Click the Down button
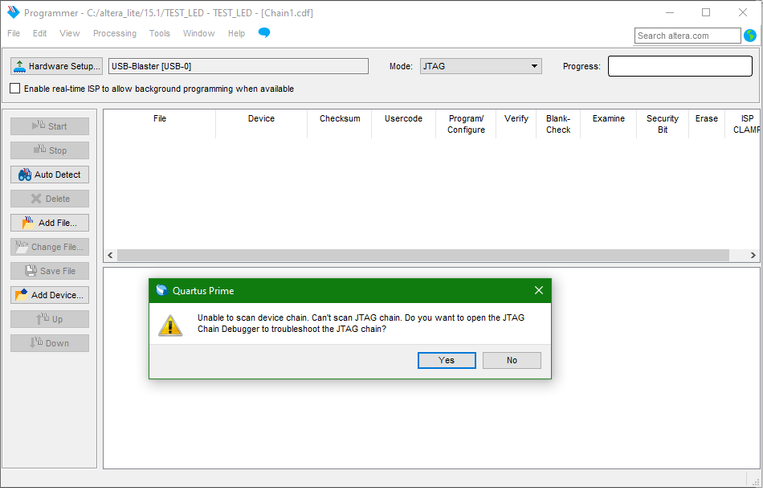The width and height of the screenshot is (763, 488). (50, 343)
